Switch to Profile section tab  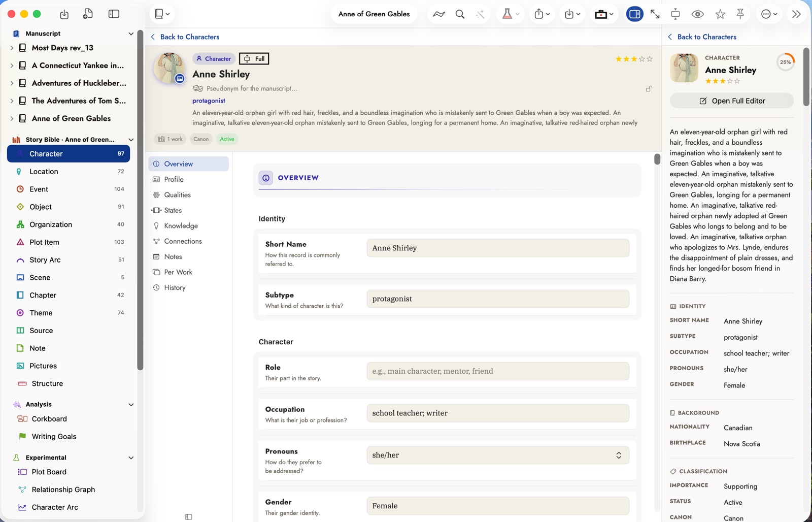pos(189,179)
